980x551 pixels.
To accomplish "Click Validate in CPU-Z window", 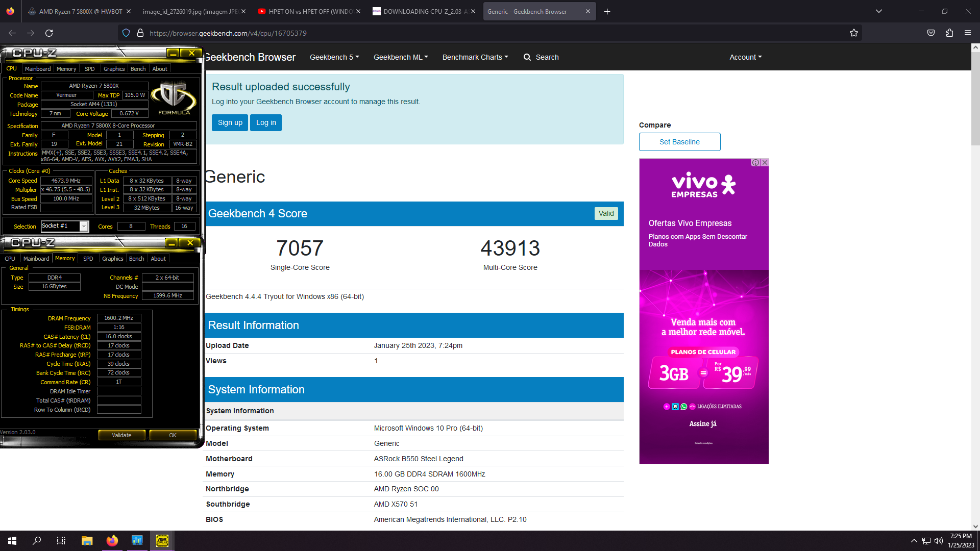I will pyautogui.click(x=121, y=435).
